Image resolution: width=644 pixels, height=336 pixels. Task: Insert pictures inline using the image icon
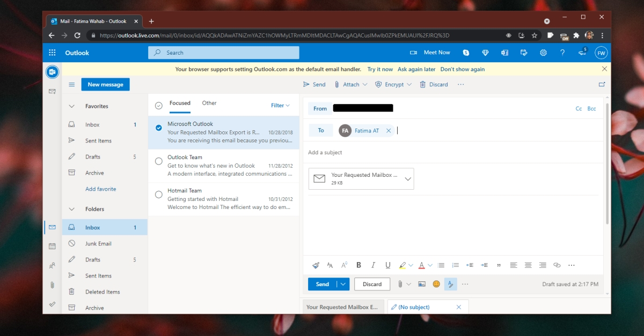point(421,284)
